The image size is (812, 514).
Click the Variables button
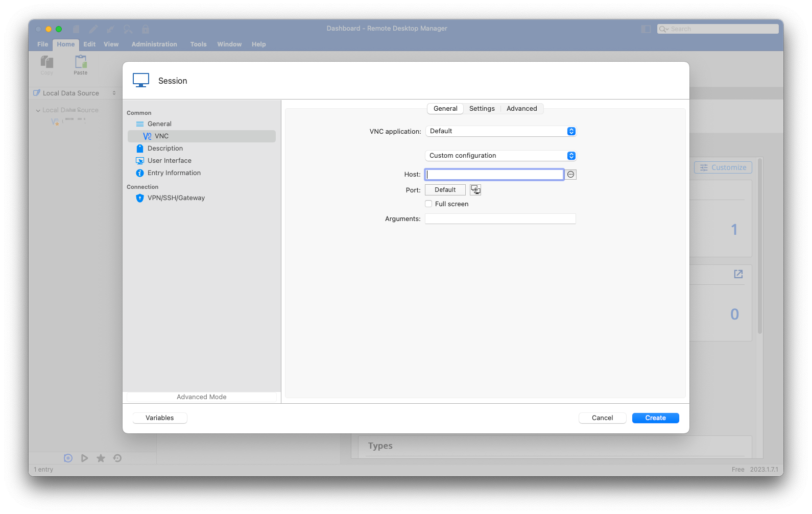[160, 418]
